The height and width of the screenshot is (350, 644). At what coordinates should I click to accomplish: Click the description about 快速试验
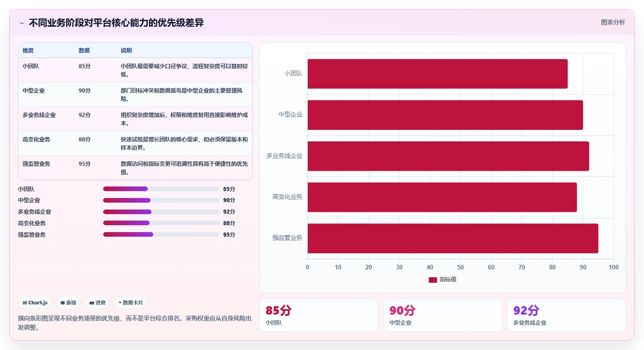pyautogui.click(x=184, y=144)
